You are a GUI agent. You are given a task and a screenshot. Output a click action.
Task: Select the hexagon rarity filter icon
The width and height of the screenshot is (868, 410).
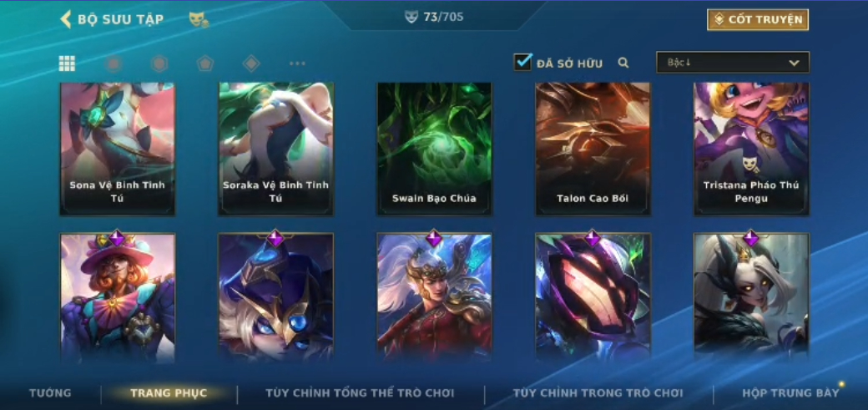tap(159, 63)
